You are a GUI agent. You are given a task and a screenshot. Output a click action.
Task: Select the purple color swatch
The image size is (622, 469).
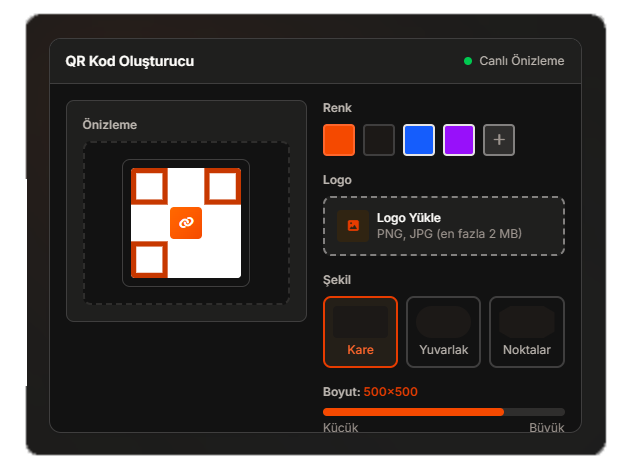pos(459,140)
